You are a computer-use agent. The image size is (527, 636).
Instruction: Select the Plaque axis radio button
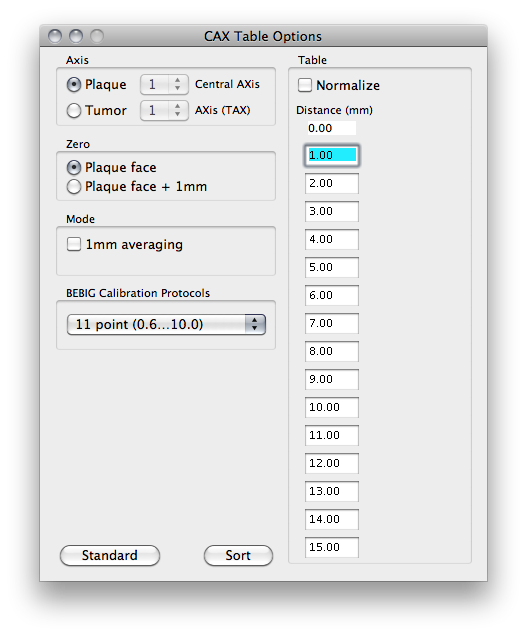(74, 85)
